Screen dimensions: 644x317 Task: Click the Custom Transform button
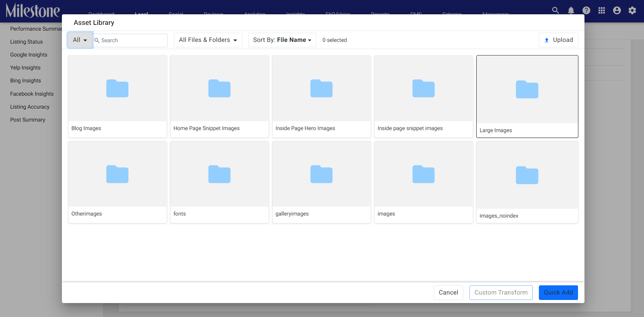coord(501,292)
